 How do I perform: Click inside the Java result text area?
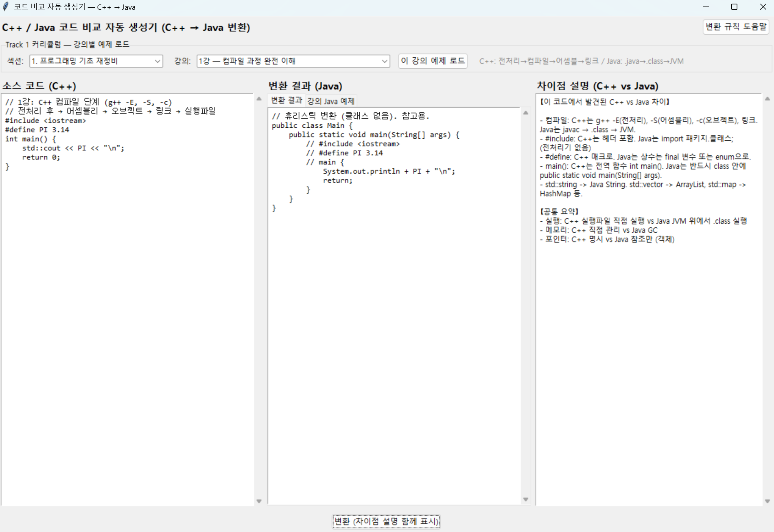coord(394,306)
